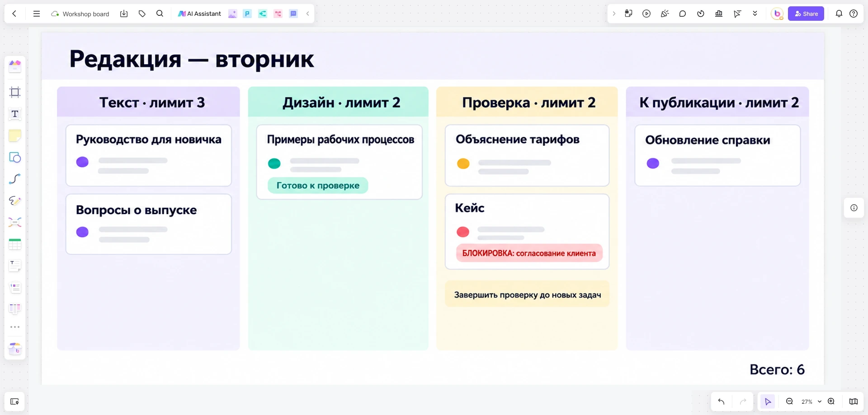Select the connector line tool

coord(15,179)
